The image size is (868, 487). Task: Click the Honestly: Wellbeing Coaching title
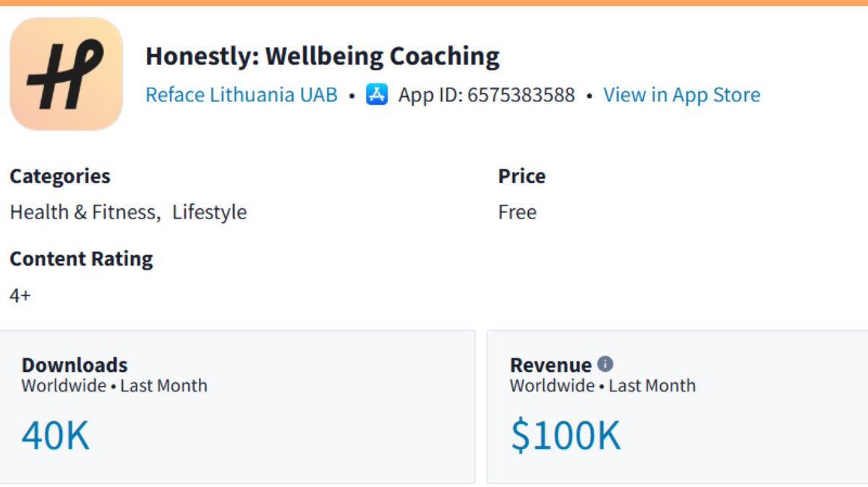[323, 56]
